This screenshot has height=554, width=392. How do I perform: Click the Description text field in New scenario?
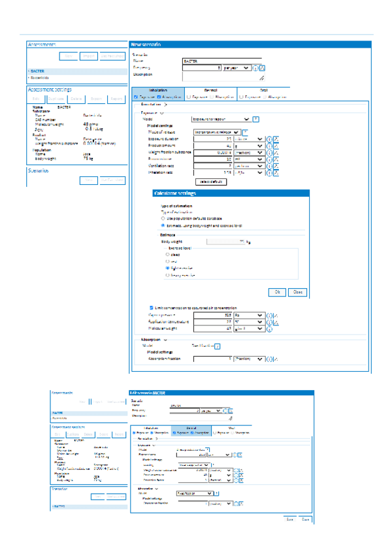[222, 76]
